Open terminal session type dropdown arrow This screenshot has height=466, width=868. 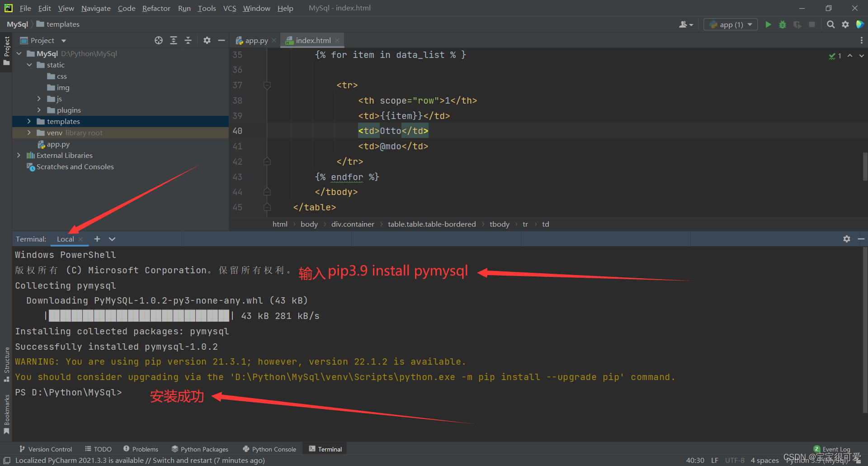pos(112,239)
